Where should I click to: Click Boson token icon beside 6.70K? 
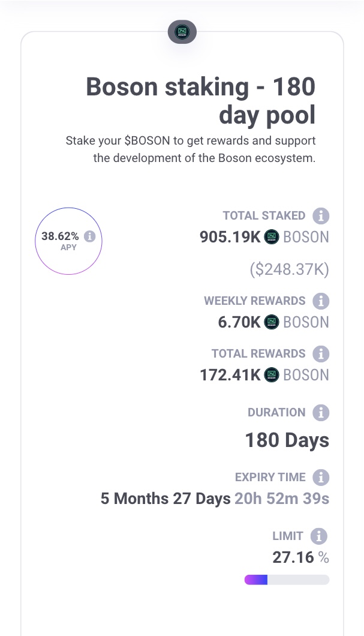(x=272, y=322)
